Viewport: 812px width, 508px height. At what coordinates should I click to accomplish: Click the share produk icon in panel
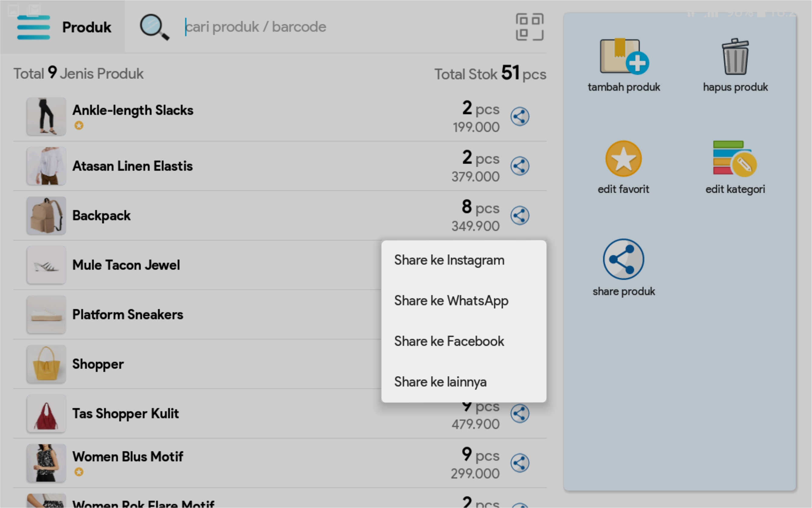(623, 259)
